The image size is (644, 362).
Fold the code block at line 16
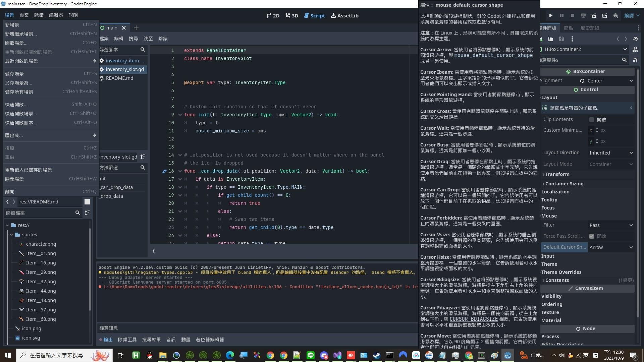(180, 171)
